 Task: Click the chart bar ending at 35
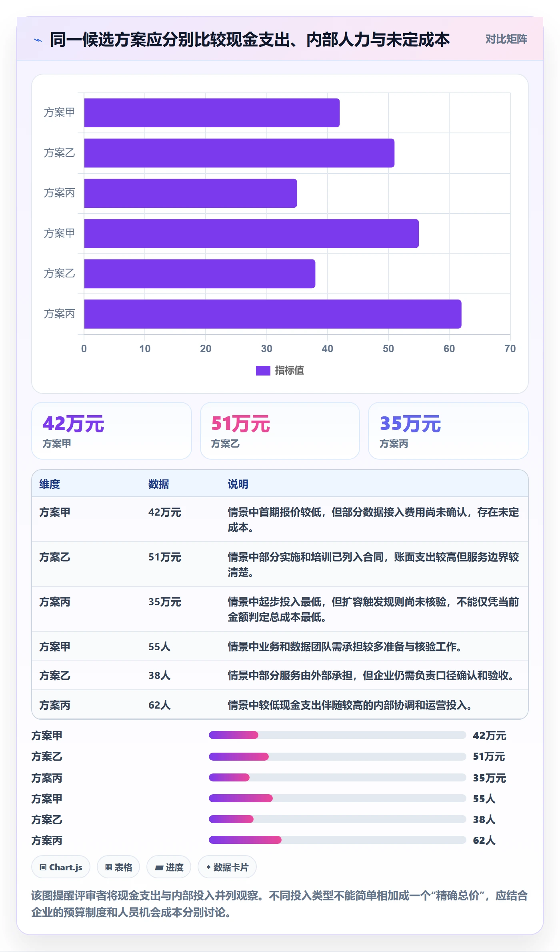190,193
